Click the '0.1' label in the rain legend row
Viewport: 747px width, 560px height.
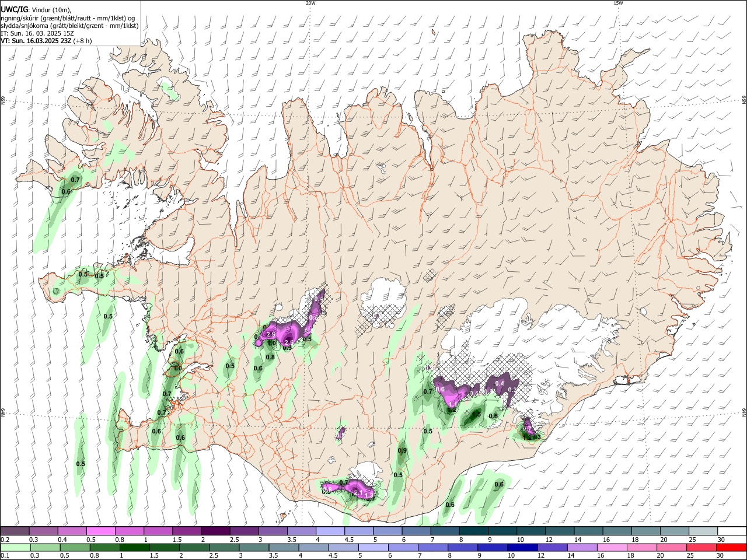tap(5, 556)
